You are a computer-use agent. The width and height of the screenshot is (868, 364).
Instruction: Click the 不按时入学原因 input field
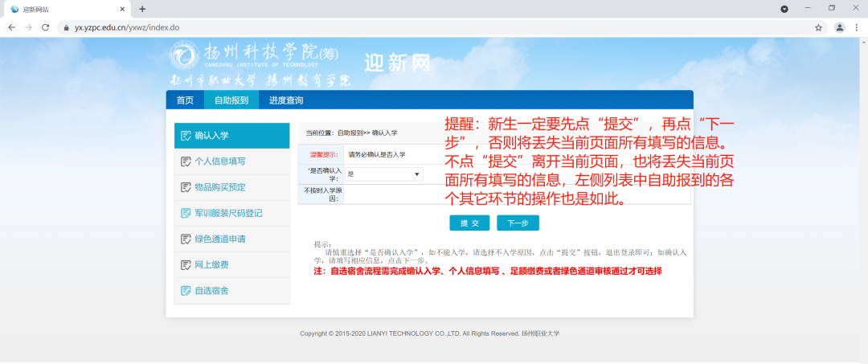pos(517,194)
